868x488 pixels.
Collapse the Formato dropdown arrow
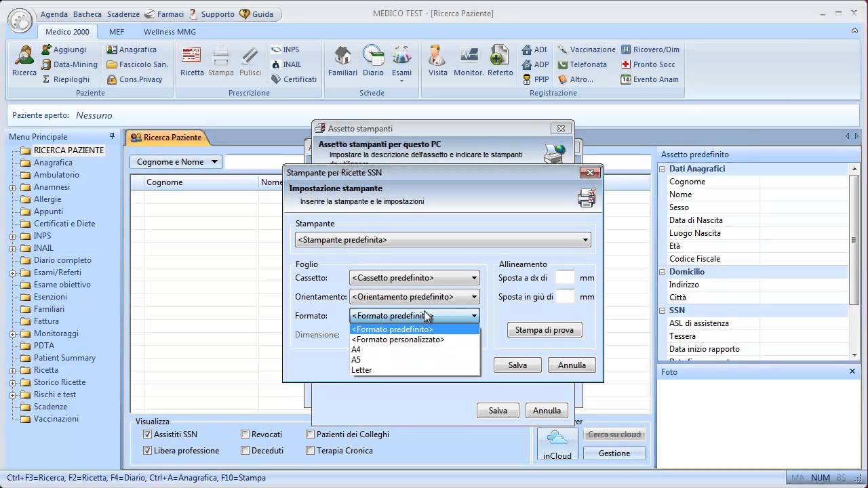pyautogui.click(x=474, y=316)
